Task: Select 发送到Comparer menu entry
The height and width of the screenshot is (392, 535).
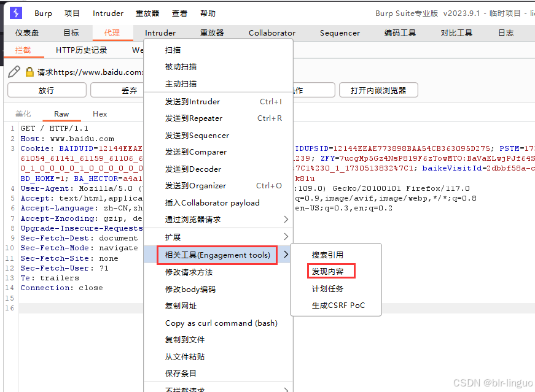Action: (219, 152)
